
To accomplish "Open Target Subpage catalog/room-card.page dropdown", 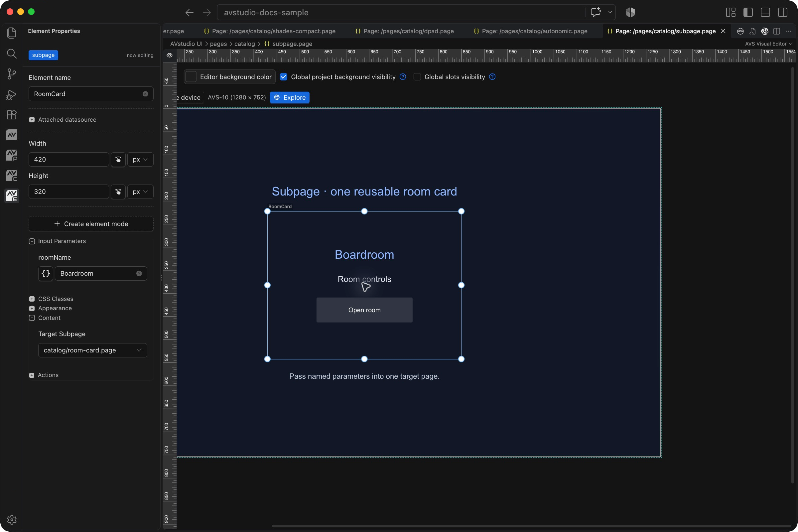I will (93, 350).
